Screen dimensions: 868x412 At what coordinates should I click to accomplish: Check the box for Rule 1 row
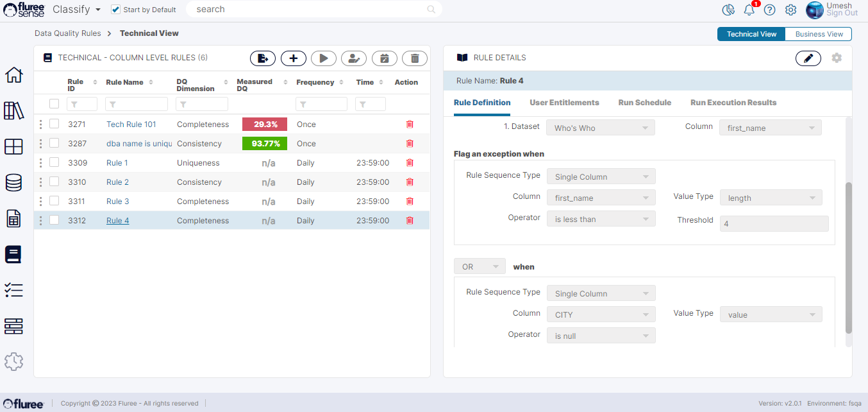click(54, 162)
